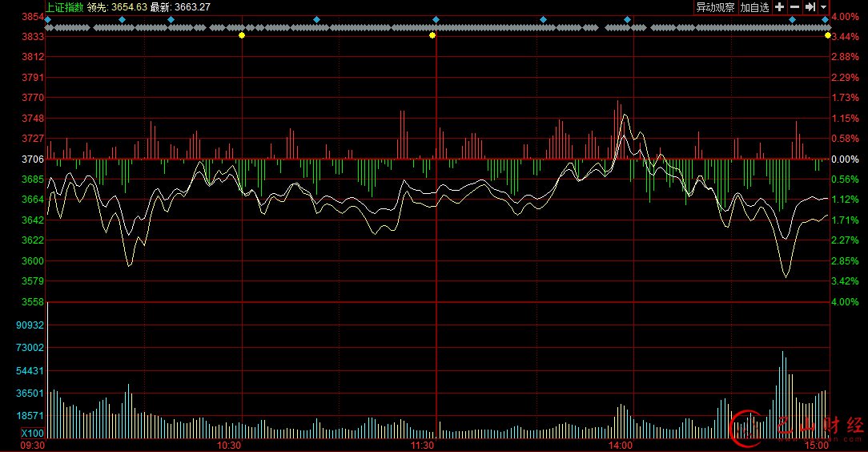868x452 pixels.
Task: Open the small dropdown arrow at top right
Action: [x=823, y=7]
